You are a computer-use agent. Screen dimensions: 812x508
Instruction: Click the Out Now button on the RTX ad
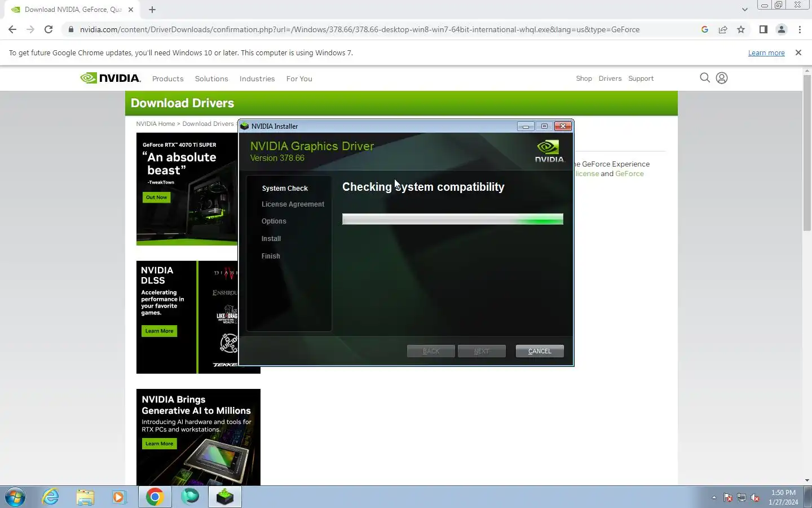click(x=156, y=198)
